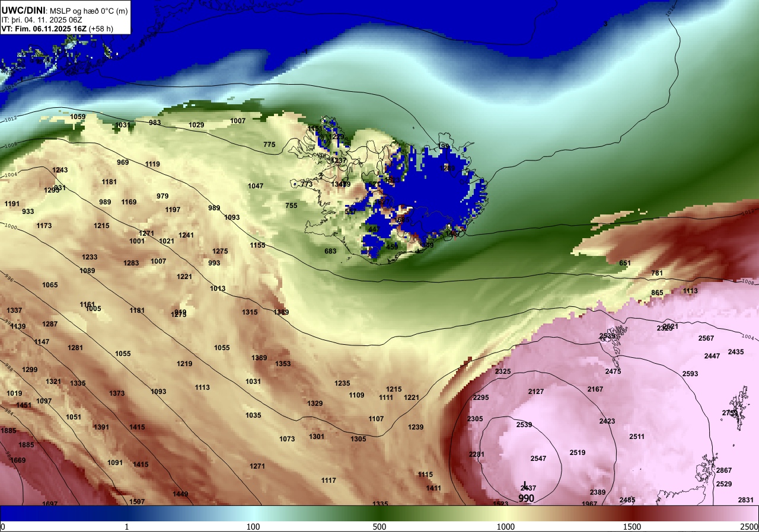Screen dimensions: 759x532
Task: Click the freezing-level value 2435
Action: pos(736,352)
